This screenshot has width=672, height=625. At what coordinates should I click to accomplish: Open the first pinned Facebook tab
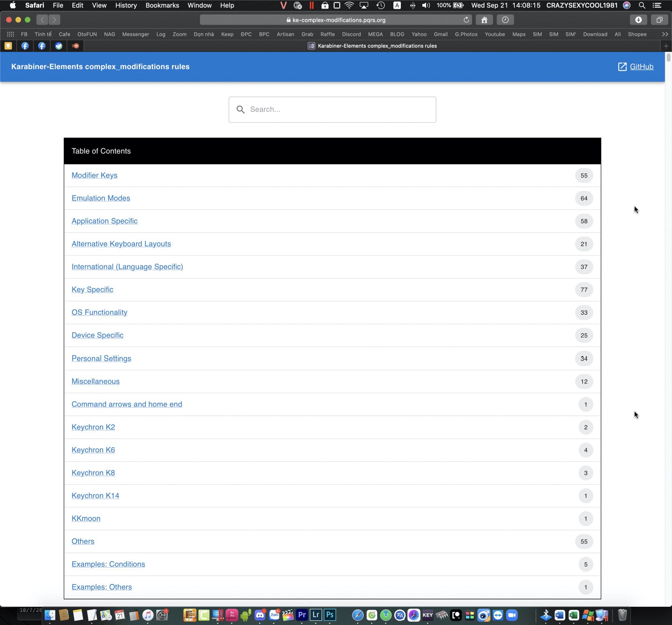25,46
